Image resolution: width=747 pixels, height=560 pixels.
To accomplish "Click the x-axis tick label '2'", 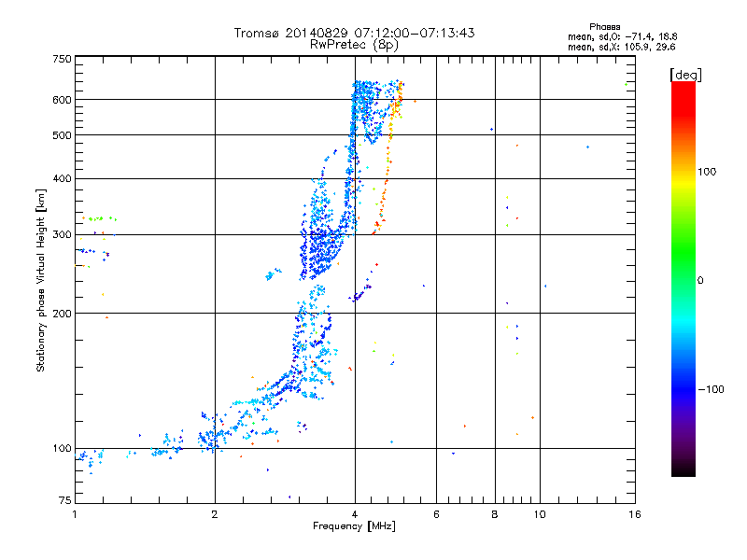I will click(215, 514).
